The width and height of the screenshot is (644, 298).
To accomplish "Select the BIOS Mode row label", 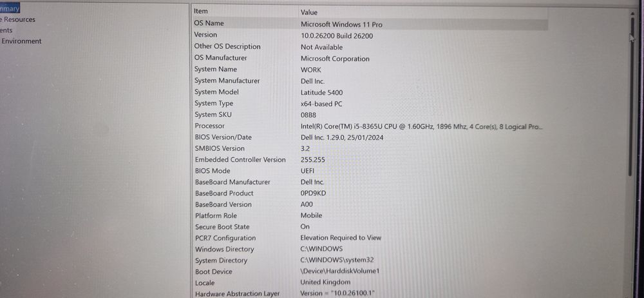I will (213, 171).
